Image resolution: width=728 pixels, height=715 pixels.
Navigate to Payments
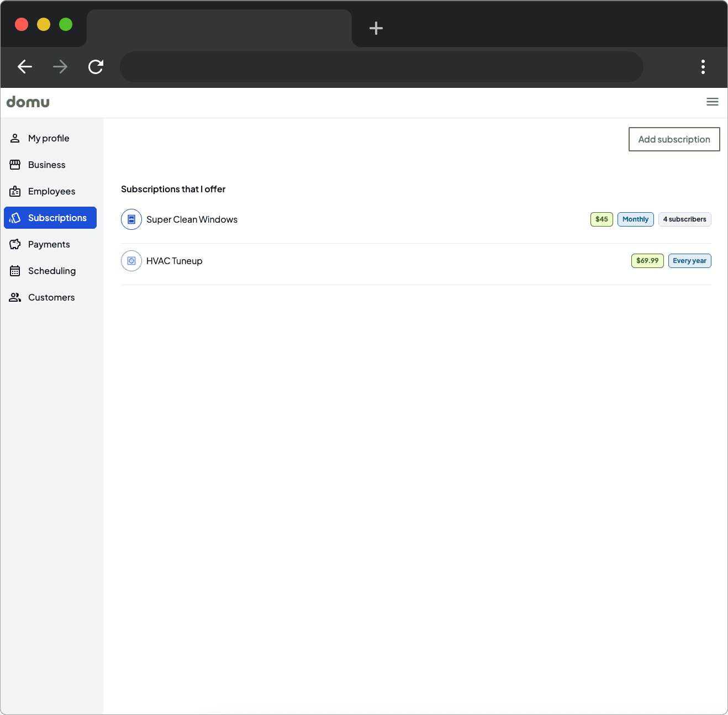50,244
